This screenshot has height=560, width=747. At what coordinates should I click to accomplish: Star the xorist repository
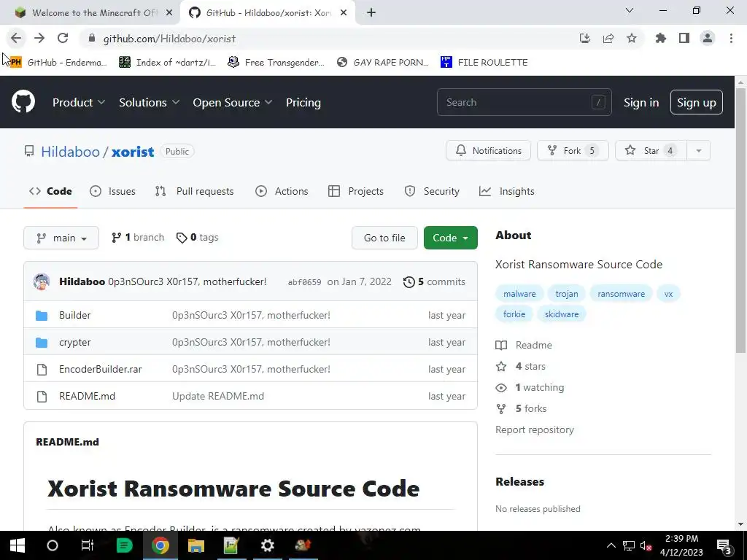pos(651,150)
